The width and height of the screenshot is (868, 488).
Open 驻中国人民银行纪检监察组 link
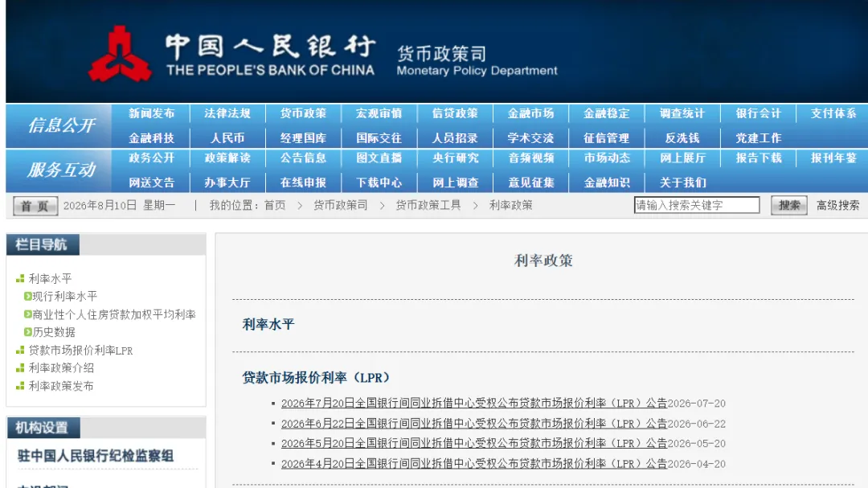pos(95,456)
